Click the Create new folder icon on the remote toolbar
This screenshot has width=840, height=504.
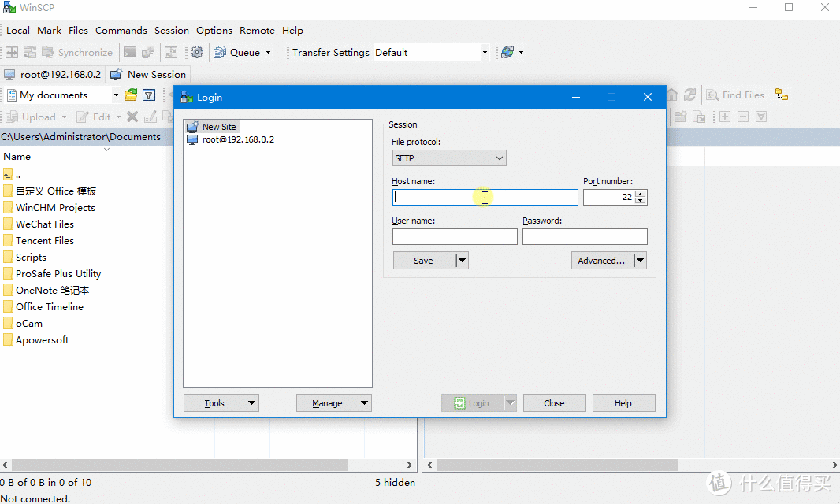click(x=680, y=117)
